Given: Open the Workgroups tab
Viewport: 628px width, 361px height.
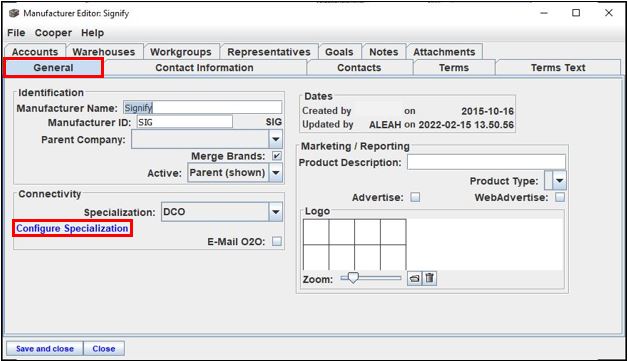Looking at the screenshot, I should point(181,52).
